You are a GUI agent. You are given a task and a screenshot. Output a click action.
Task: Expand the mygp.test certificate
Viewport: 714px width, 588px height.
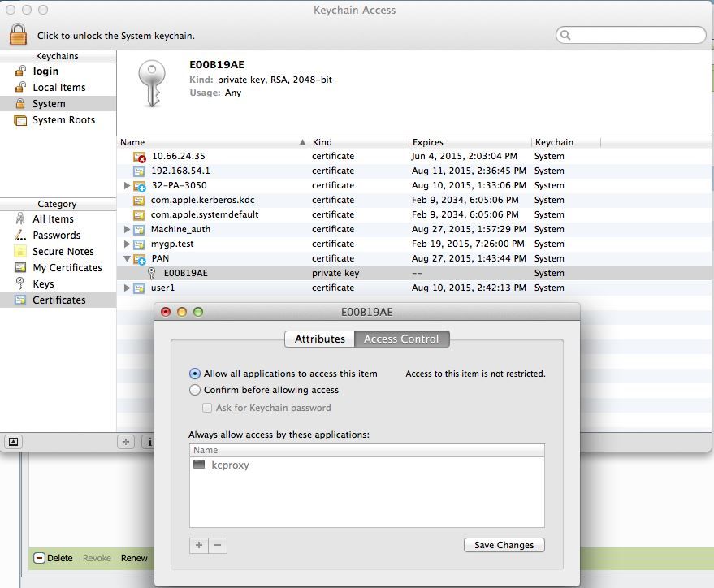[x=127, y=244]
